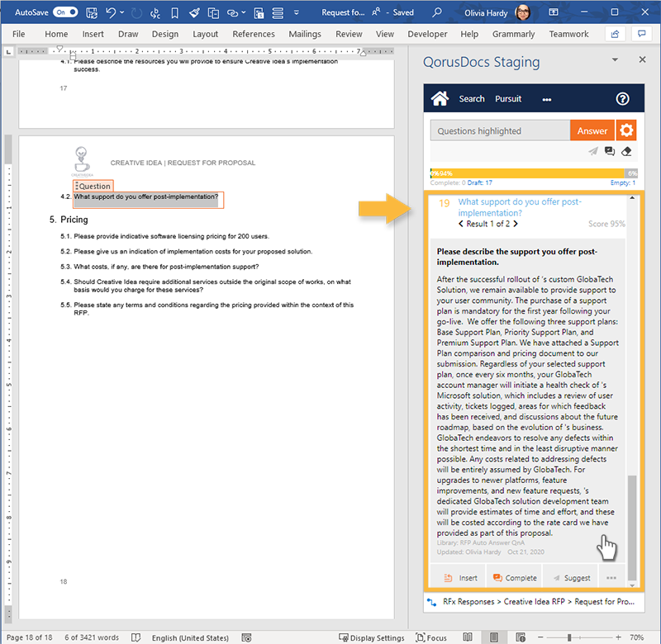
Task: Open the Undo history dropdown arrow
Action: point(122,12)
